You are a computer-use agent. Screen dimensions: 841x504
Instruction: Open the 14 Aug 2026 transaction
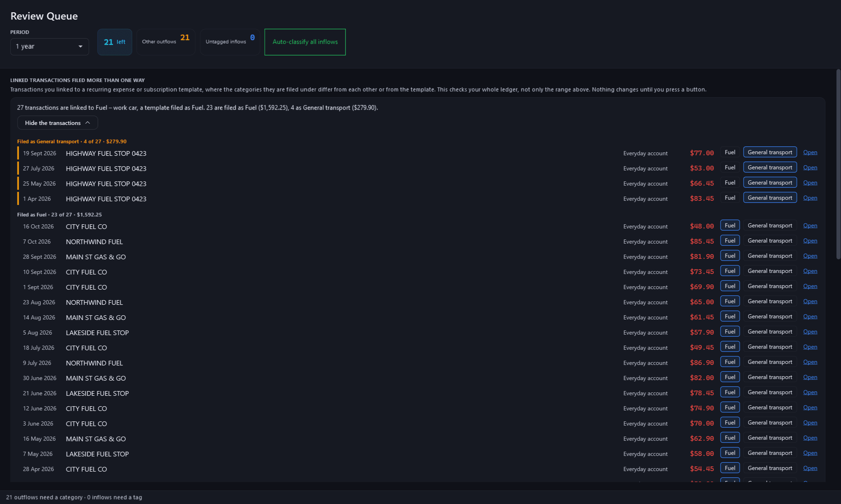(810, 317)
